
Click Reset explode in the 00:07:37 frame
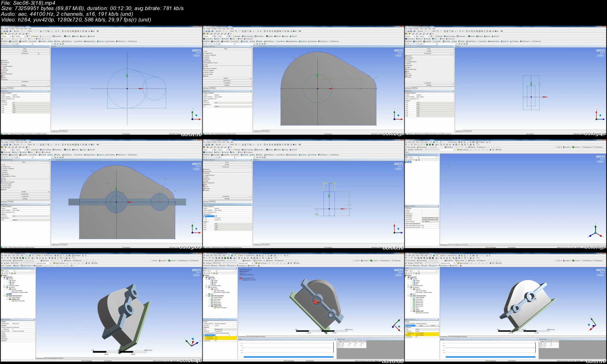tap(410, 150)
